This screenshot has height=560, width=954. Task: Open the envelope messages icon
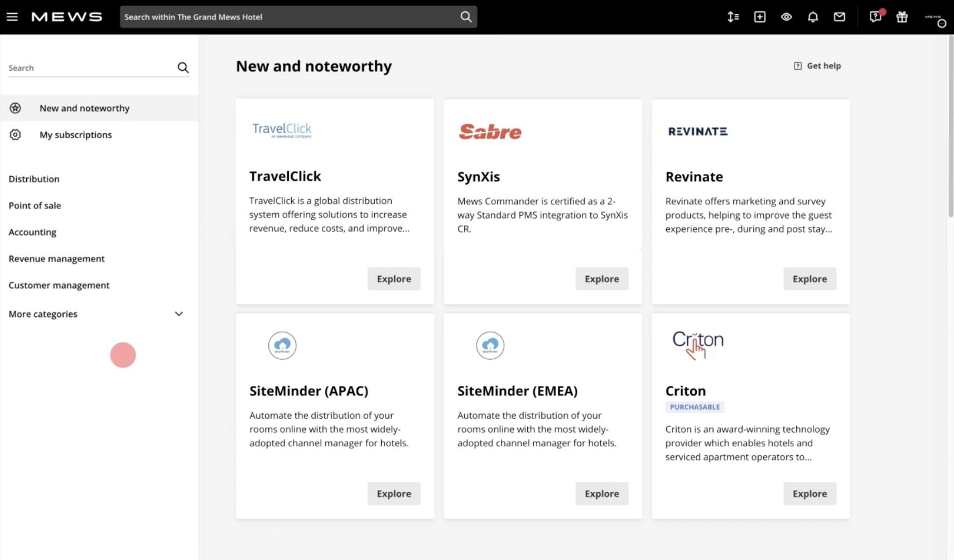click(x=839, y=17)
